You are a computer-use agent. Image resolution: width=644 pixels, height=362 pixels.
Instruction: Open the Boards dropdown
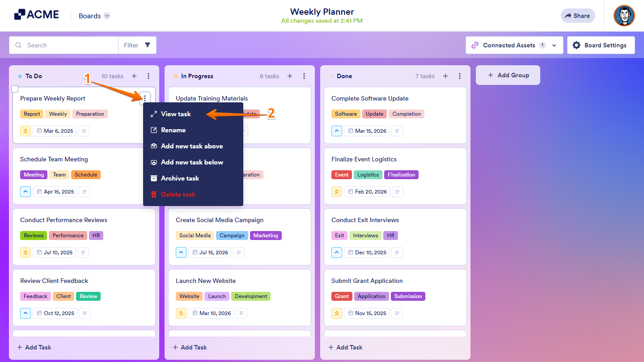[x=94, y=16]
